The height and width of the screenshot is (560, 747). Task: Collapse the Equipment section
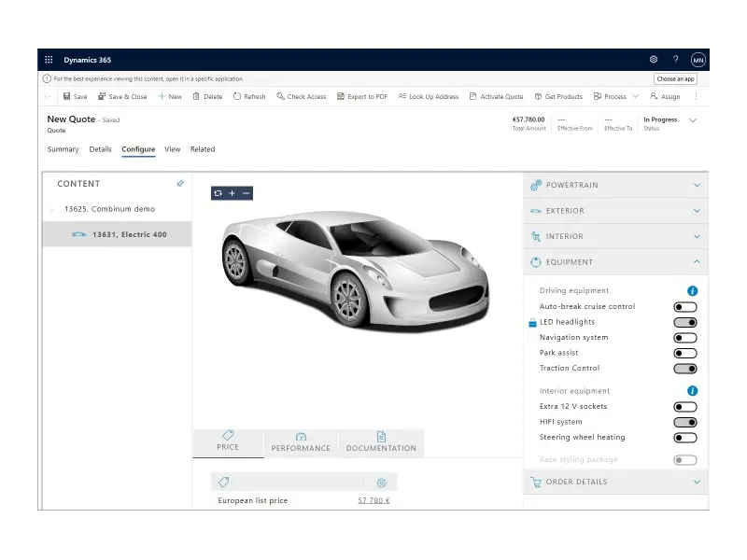pos(615,262)
